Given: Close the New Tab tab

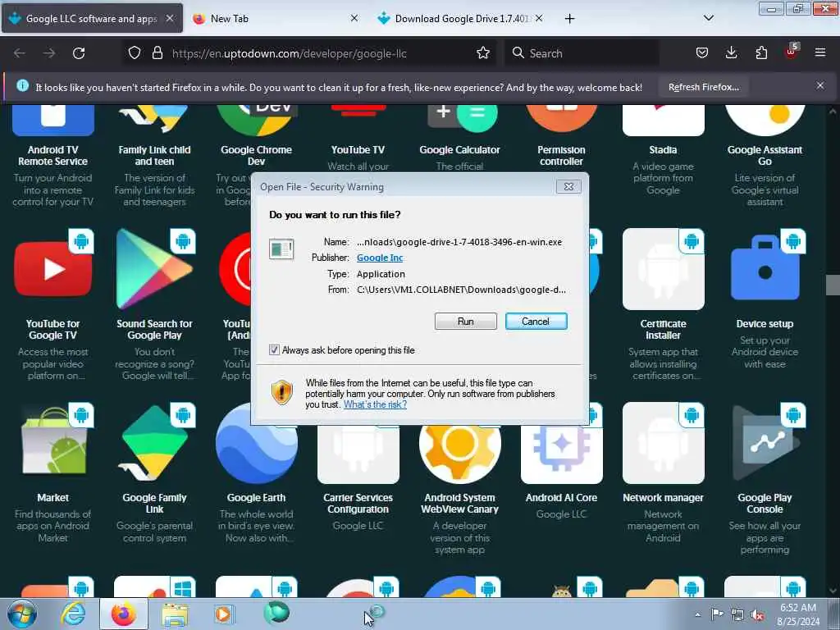Looking at the screenshot, I should click(354, 18).
